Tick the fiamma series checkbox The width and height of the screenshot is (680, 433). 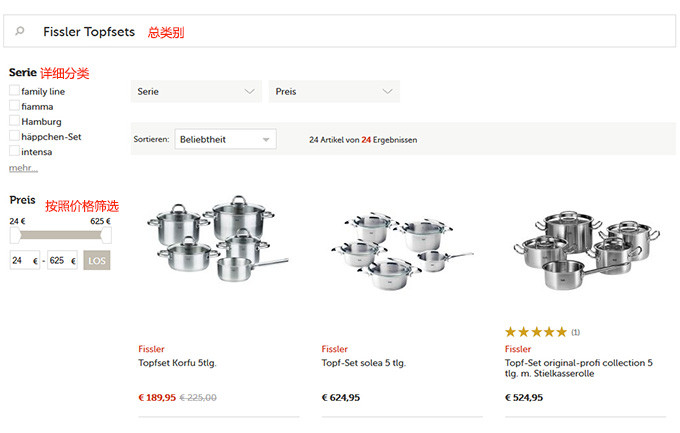(14, 105)
